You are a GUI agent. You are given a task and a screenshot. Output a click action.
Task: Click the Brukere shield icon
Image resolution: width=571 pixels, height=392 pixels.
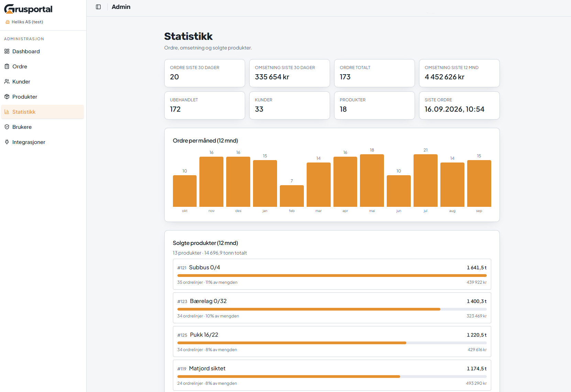coord(7,127)
